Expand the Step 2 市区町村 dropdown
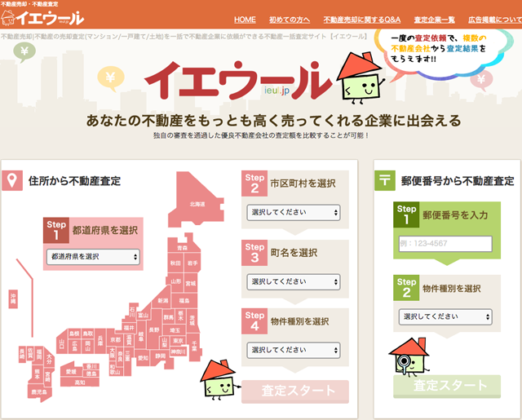This screenshot has height=420, width=522. [x=294, y=212]
